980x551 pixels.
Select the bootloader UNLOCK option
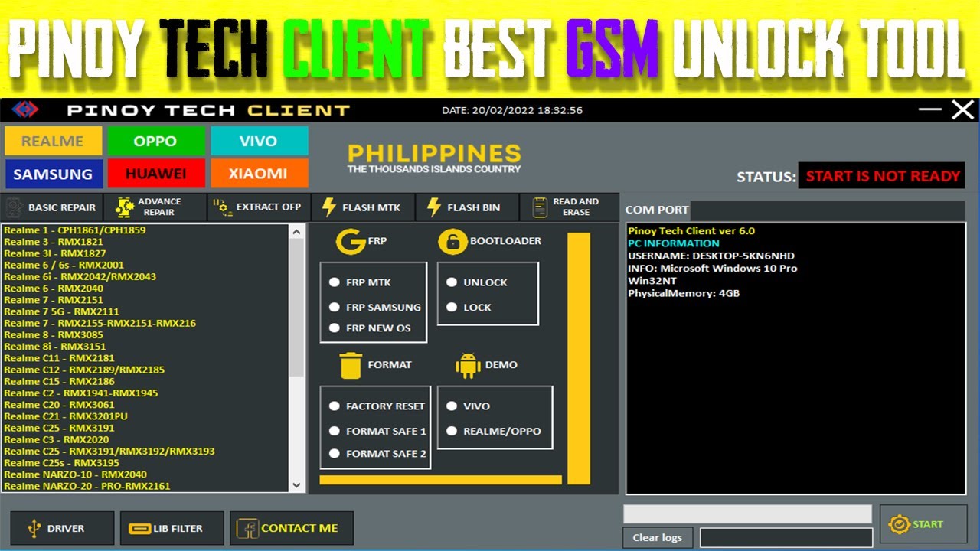(x=452, y=282)
